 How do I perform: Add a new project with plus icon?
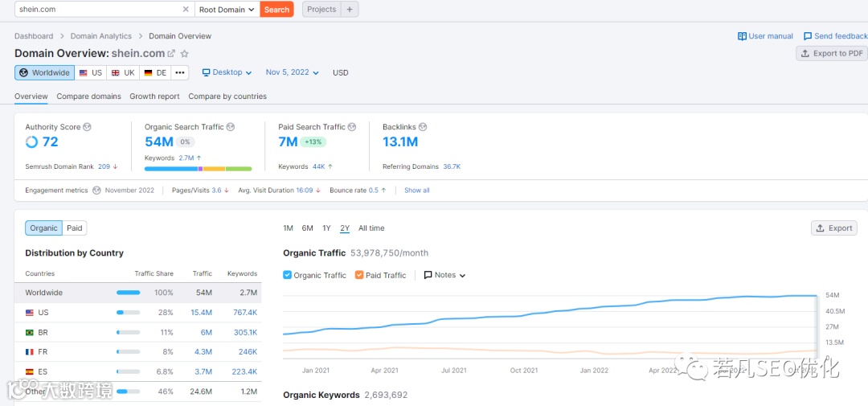click(350, 10)
